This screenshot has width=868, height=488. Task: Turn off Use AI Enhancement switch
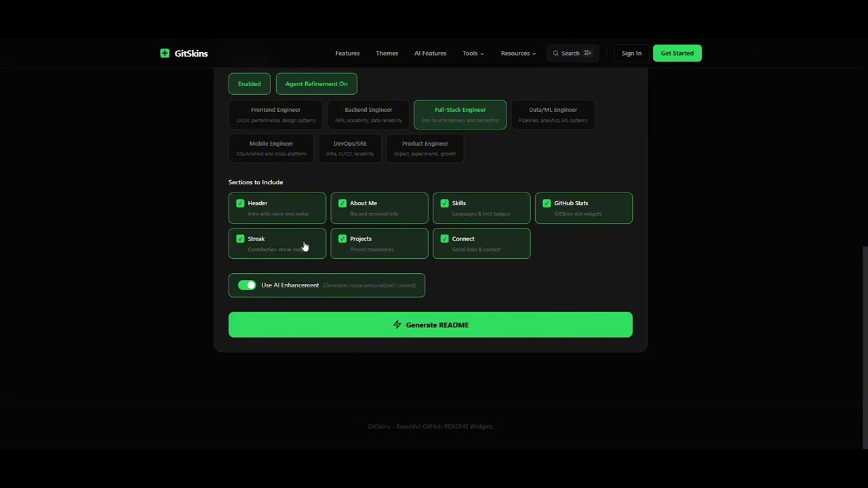(247, 285)
